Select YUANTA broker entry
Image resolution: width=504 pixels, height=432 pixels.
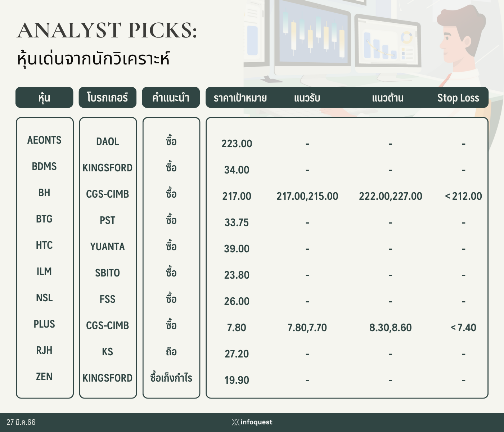pyautogui.click(x=108, y=247)
